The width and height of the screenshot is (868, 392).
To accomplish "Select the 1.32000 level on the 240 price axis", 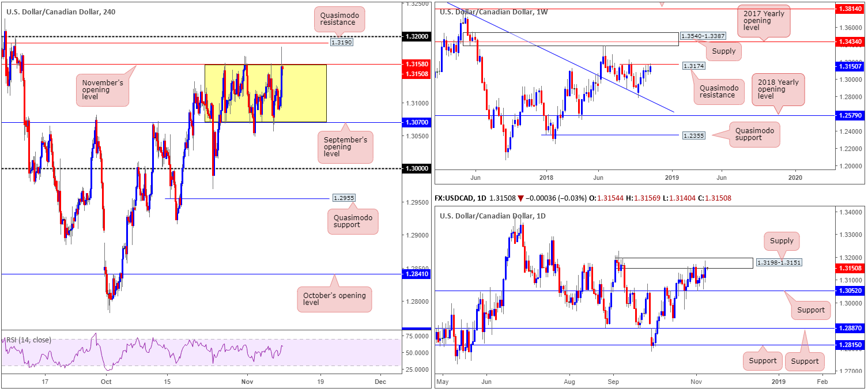I will click(x=416, y=36).
